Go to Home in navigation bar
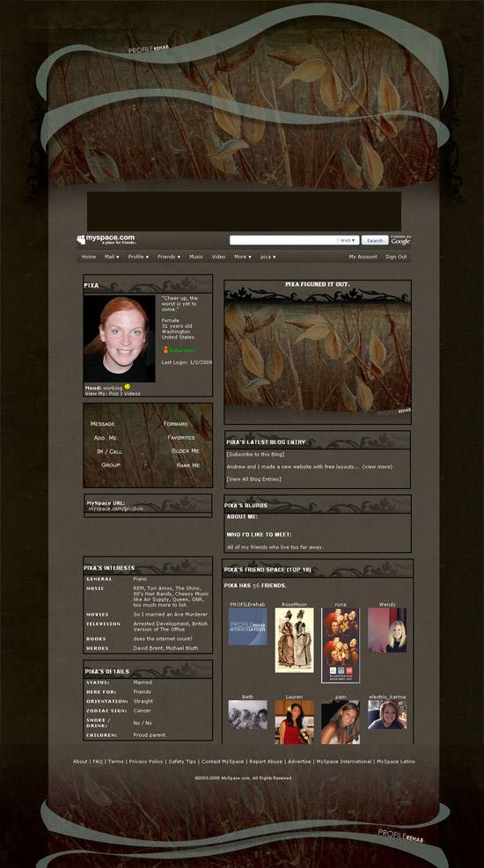The image size is (484, 868). pos(89,257)
